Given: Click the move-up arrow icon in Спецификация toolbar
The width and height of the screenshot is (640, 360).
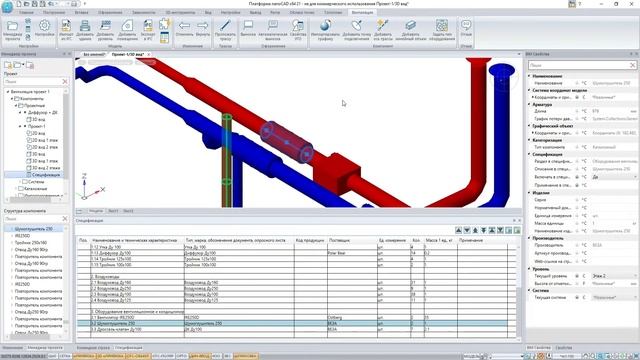Looking at the screenshot, I should pyautogui.click(x=458, y=231).
